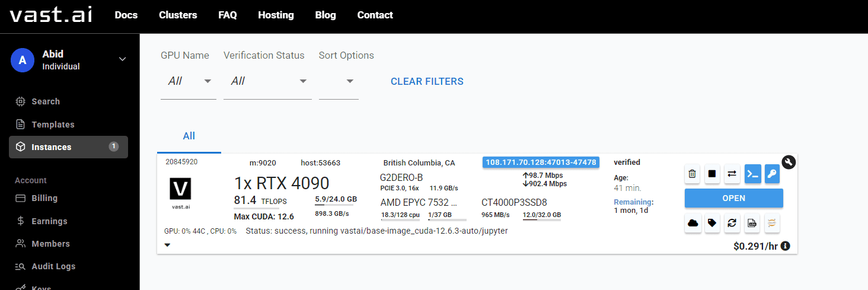Go to Billing in the sidebar

pyautogui.click(x=68, y=198)
